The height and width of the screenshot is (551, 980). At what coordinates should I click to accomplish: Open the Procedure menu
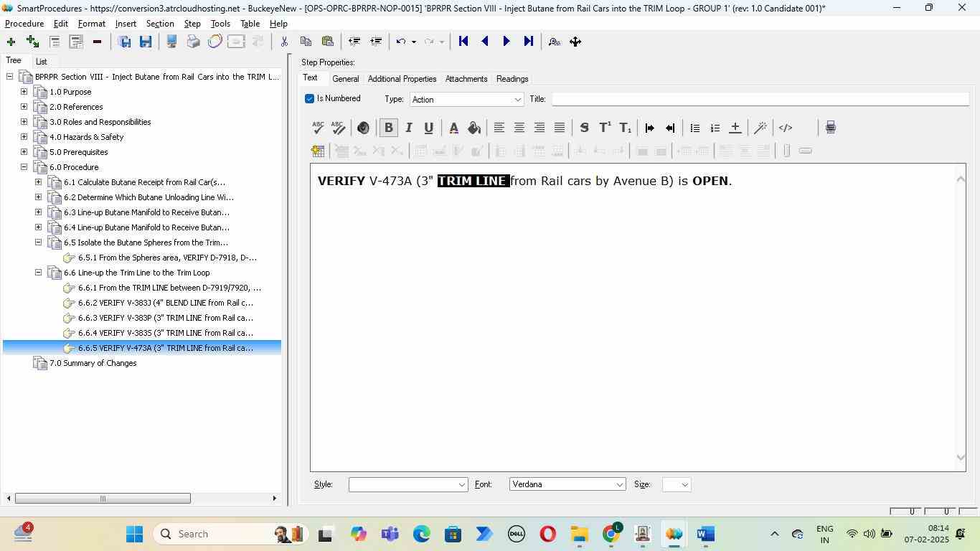tap(24, 24)
